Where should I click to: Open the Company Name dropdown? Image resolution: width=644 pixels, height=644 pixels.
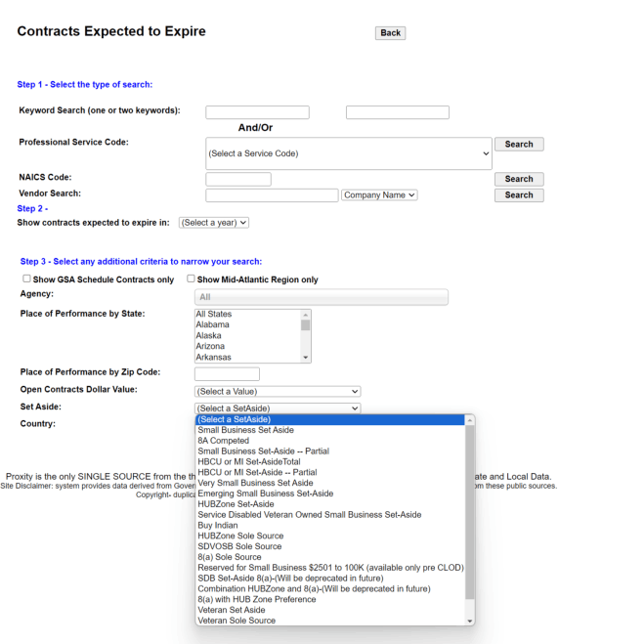(x=379, y=195)
